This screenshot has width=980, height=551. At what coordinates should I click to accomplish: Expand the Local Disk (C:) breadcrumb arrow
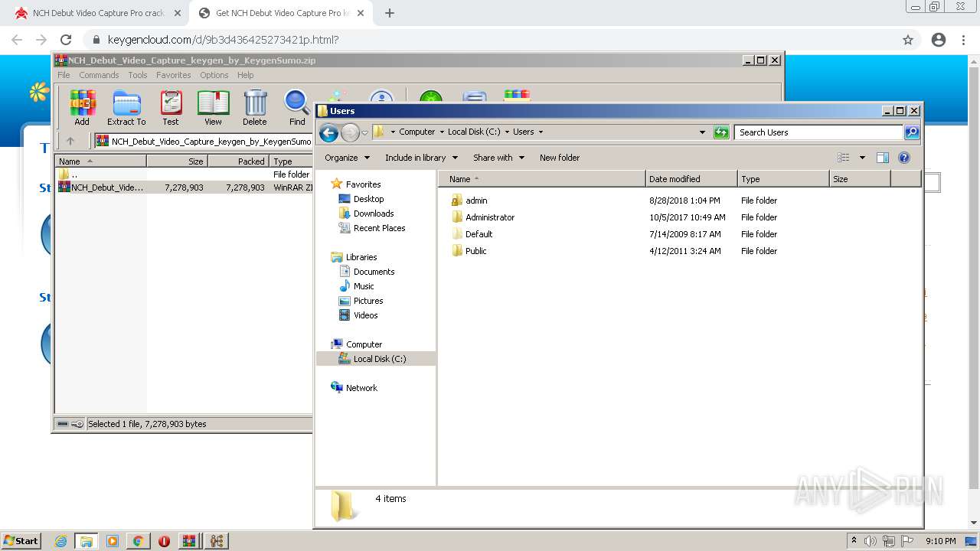coord(507,132)
